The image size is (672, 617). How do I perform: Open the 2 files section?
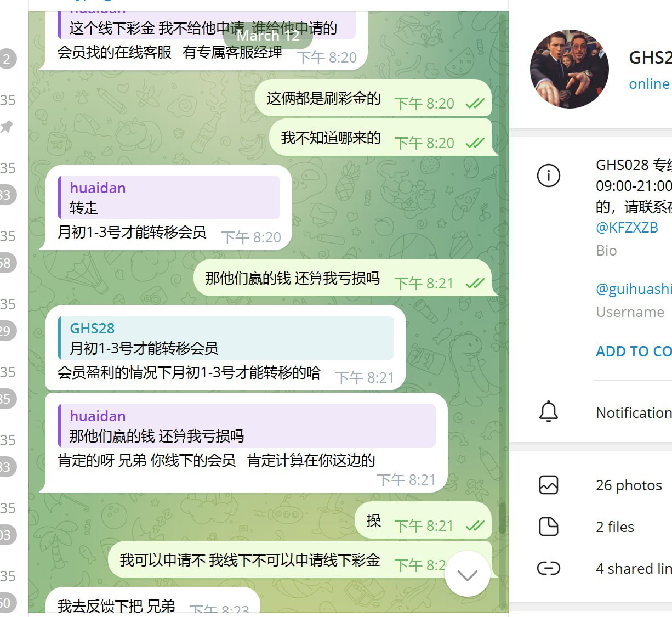tap(615, 527)
